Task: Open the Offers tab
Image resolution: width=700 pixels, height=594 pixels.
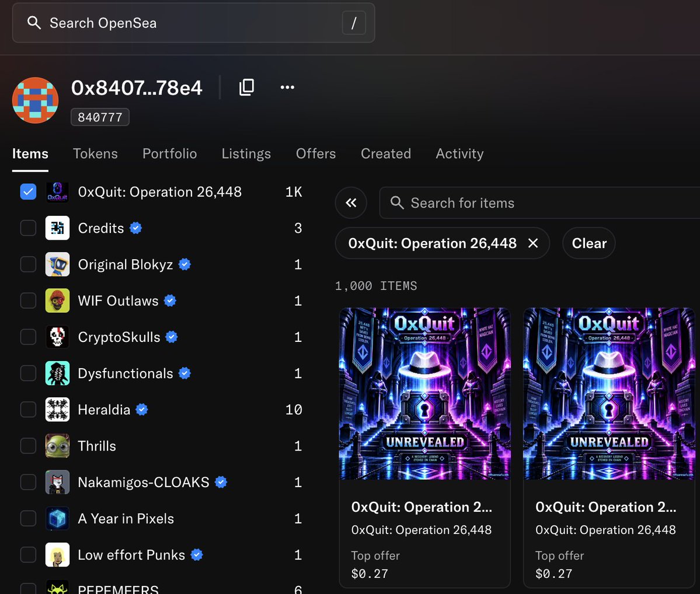Action: (316, 153)
